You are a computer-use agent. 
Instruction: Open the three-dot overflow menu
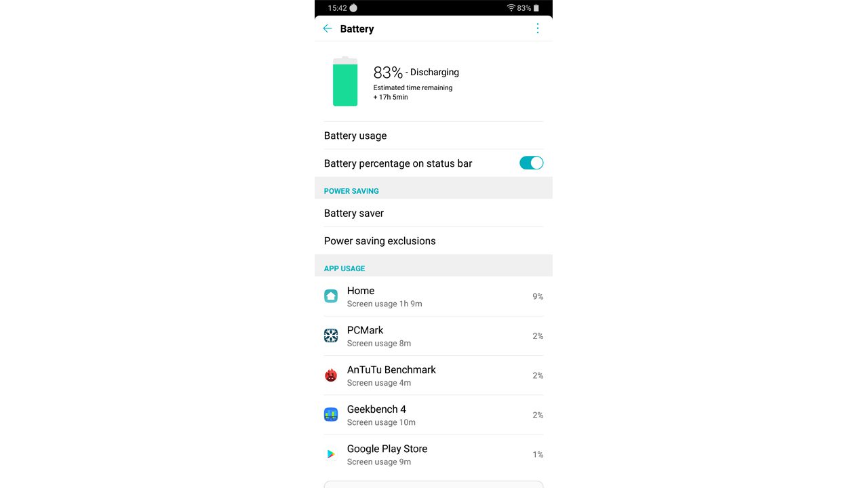pyautogui.click(x=538, y=28)
